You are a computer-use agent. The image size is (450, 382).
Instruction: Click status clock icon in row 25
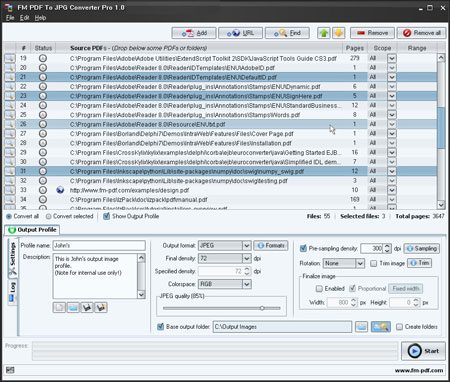click(x=43, y=115)
